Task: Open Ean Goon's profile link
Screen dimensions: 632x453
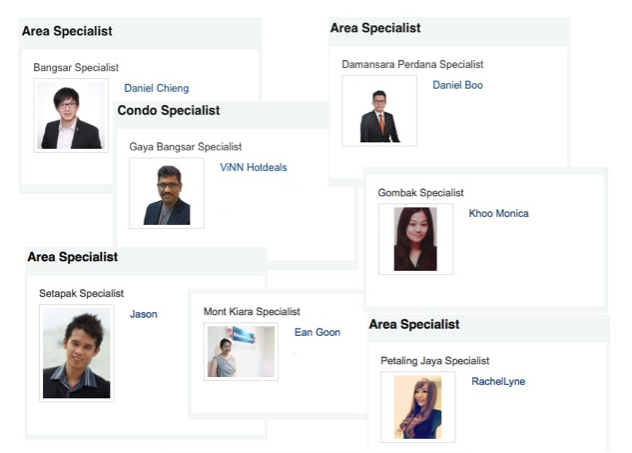Action: pos(317,332)
